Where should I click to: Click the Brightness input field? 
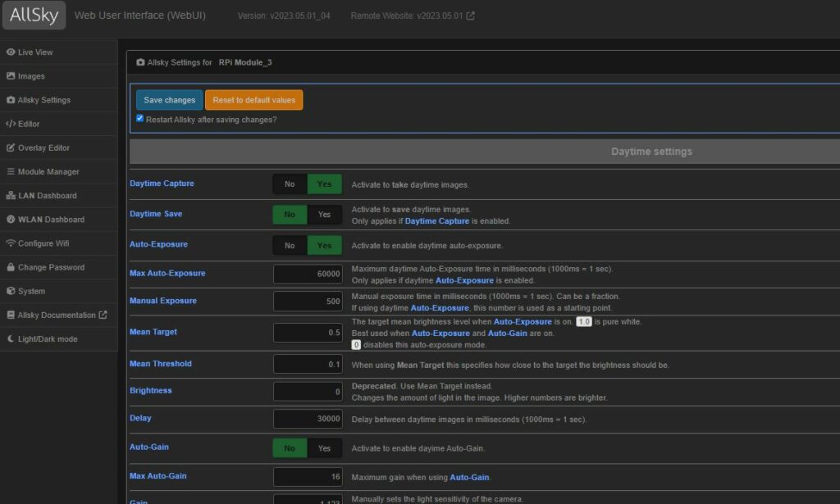click(x=308, y=392)
